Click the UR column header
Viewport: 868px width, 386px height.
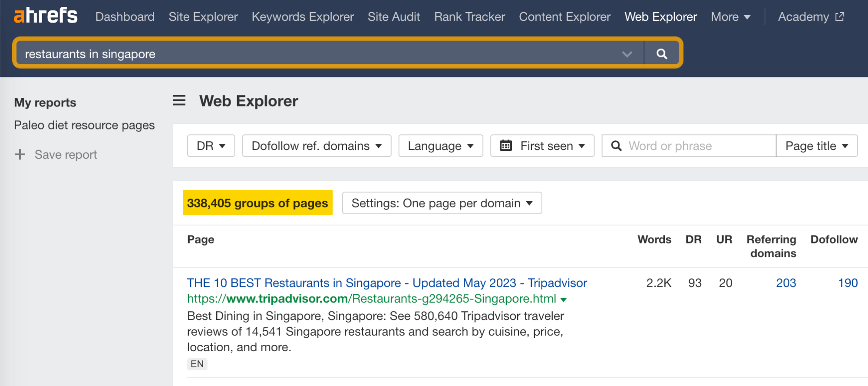(724, 240)
